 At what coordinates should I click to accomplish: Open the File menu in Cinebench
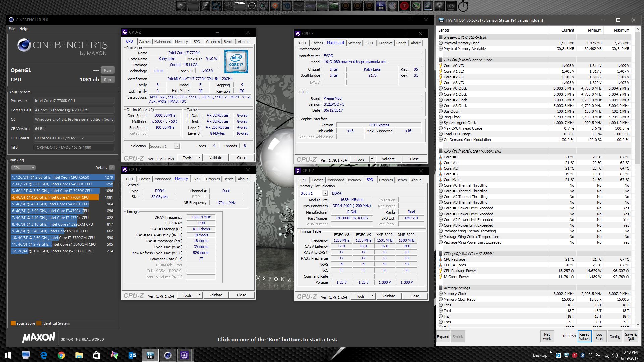point(12,29)
